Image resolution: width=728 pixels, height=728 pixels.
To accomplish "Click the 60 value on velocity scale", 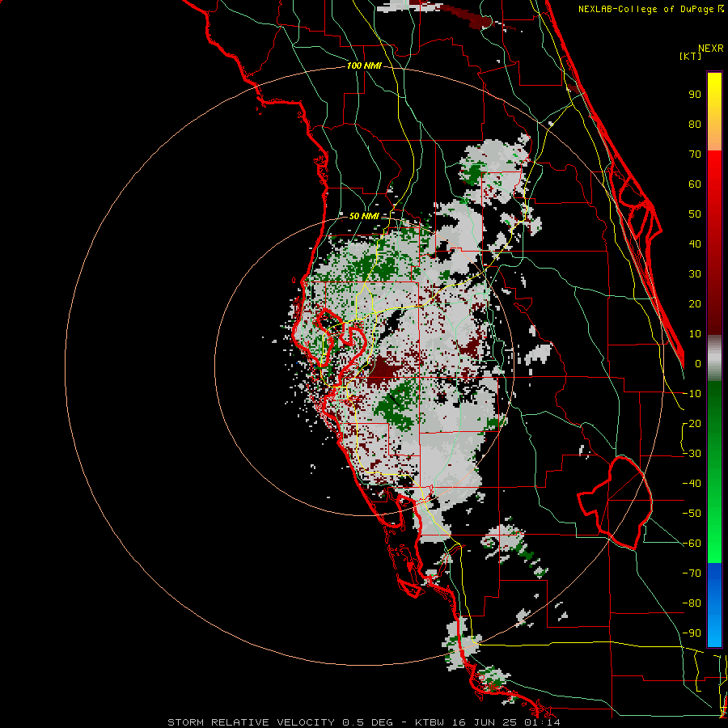I will pos(695,184).
